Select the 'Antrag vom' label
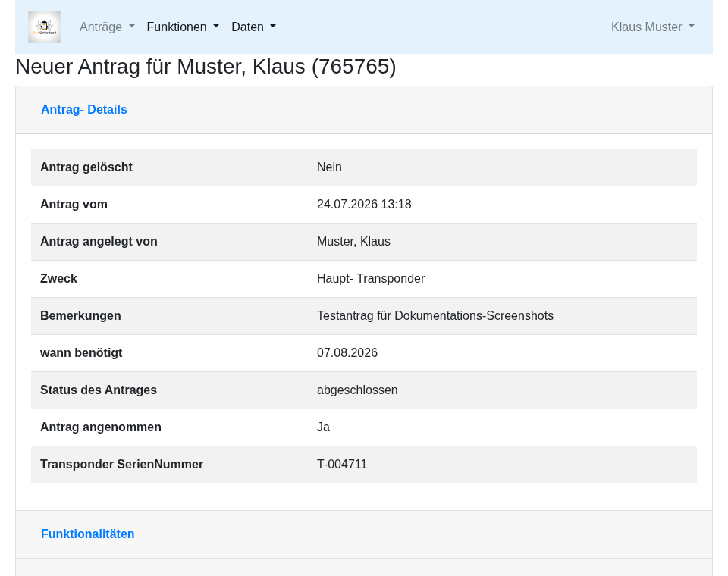728x576 pixels. coord(74,204)
